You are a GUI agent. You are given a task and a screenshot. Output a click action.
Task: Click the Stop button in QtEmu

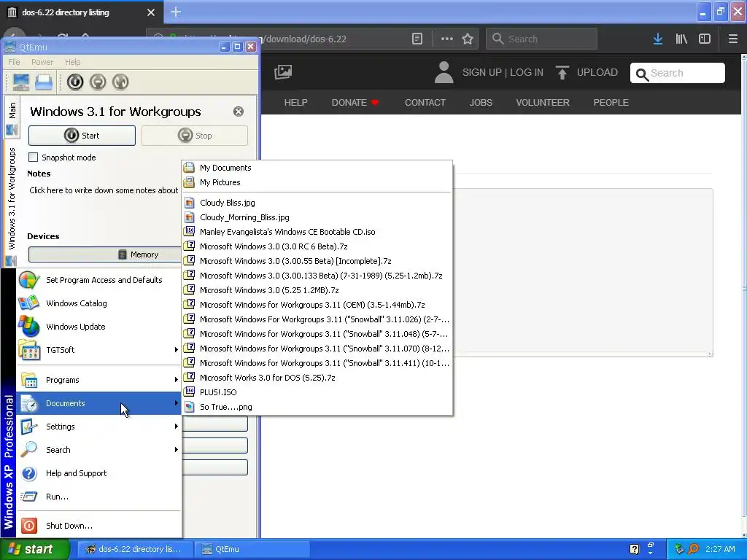pos(194,136)
